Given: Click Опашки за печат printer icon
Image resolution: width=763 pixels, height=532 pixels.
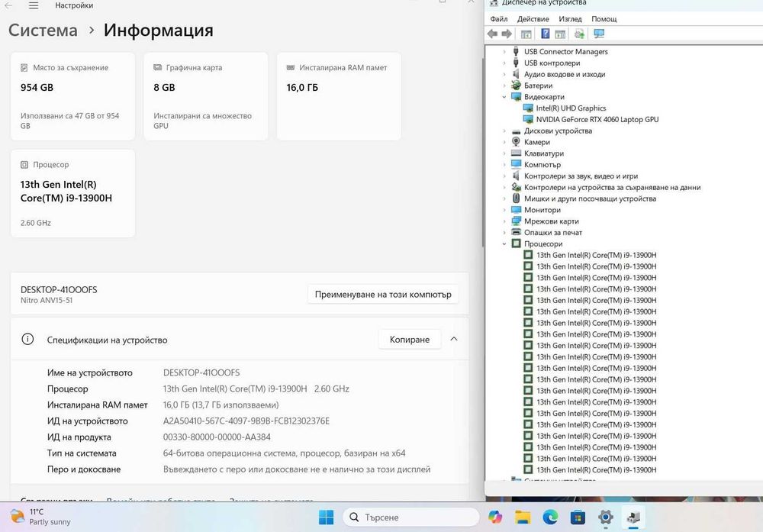Looking at the screenshot, I should pyautogui.click(x=517, y=232).
